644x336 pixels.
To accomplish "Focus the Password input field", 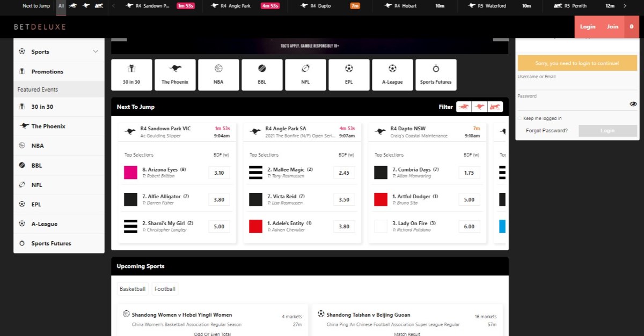I will click(x=573, y=104).
